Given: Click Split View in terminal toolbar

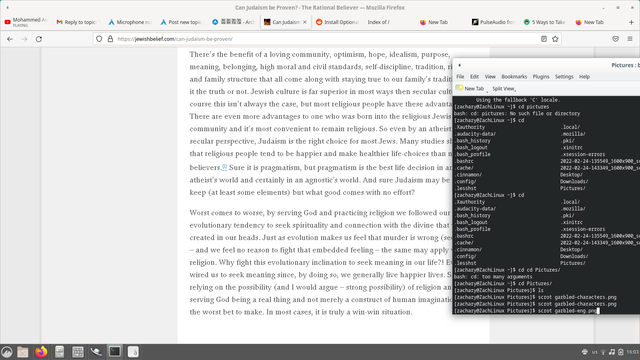Looking at the screenshot, I should point(504,89).
